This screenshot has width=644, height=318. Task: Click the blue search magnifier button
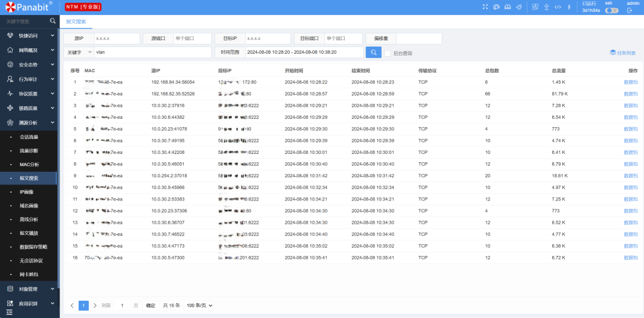(x=373, y=52)
